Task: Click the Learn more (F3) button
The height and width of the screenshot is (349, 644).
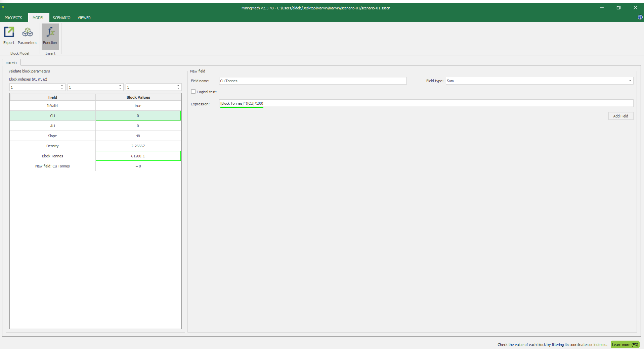Action: point(625,345)
